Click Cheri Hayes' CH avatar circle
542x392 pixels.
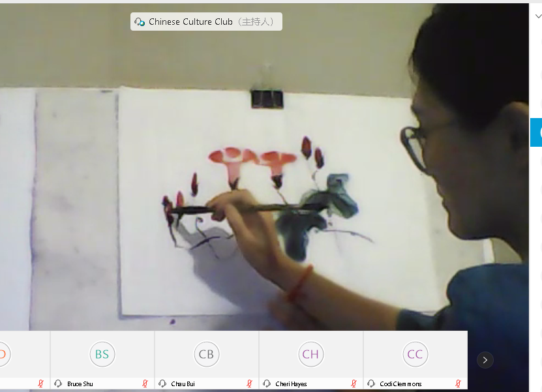point(310,354)
